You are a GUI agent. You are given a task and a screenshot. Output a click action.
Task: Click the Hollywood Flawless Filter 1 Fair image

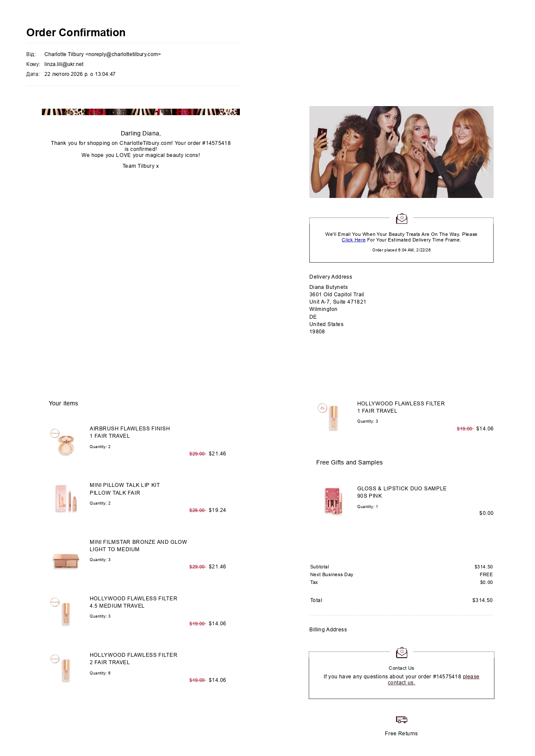point(330,417)
